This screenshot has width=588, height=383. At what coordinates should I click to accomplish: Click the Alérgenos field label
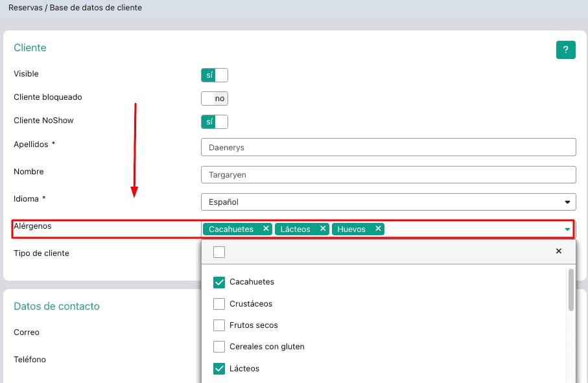[x=32, y=226]
